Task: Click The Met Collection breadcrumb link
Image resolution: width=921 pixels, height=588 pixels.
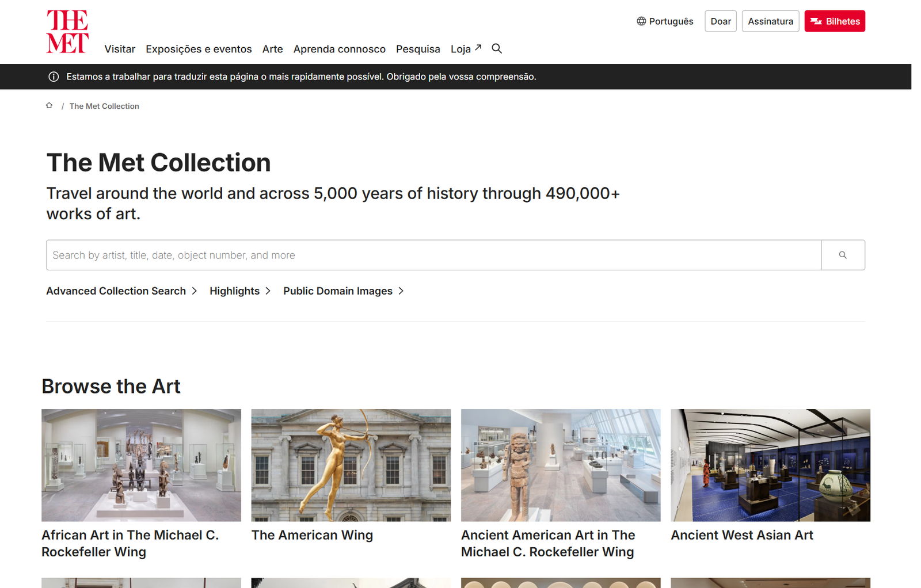Action: 104,106
